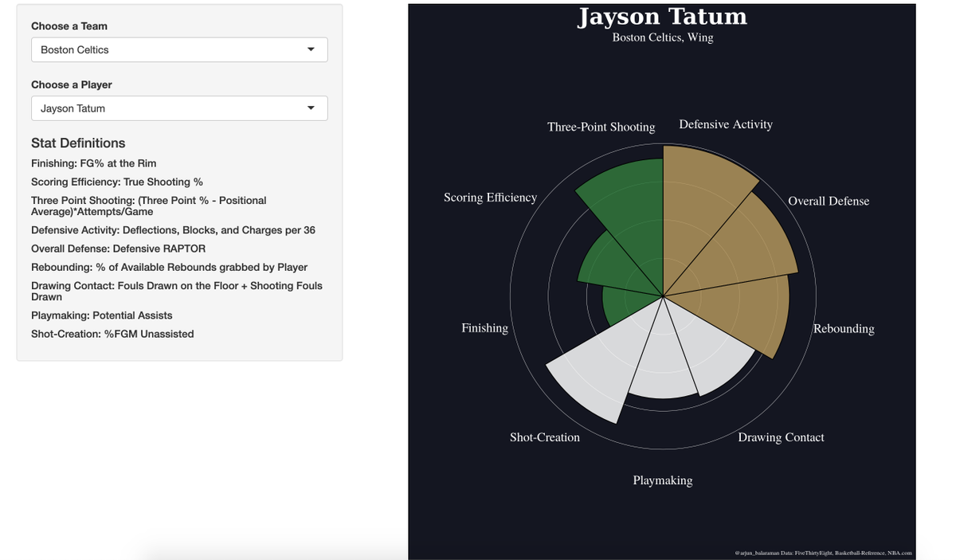Click the Drawing Contact definition text
Image resolution: width=956 pixels, height=560 pixels.
(x=177, y=291)
